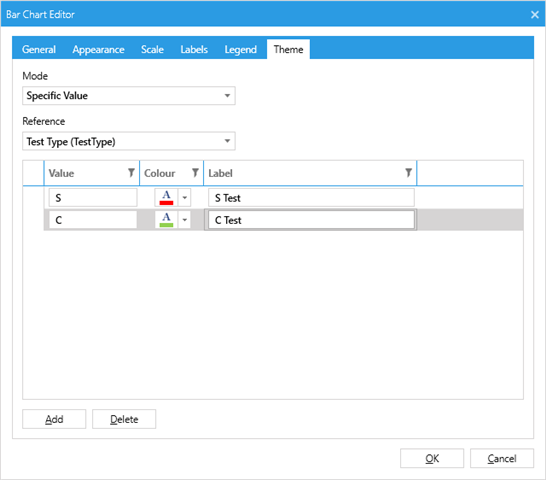The width and height of the screenshot is (546, 480).
Task: Click the green font colour icon for C row
Action: pyautogui.click(x=166, y=220)
